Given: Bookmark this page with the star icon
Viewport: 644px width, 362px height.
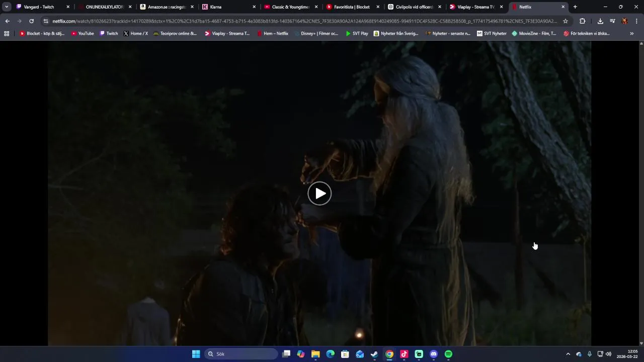Looking at the screenshot, I should point(566,21).
